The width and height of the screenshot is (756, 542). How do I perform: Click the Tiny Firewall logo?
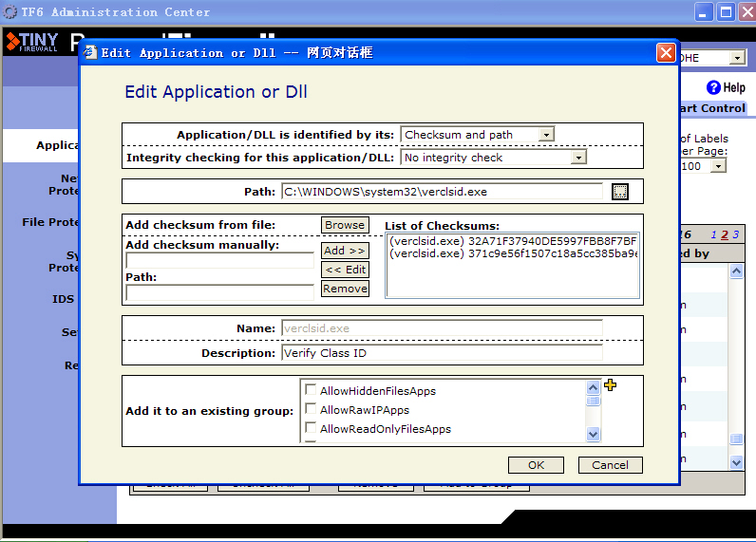click(32, 43)
